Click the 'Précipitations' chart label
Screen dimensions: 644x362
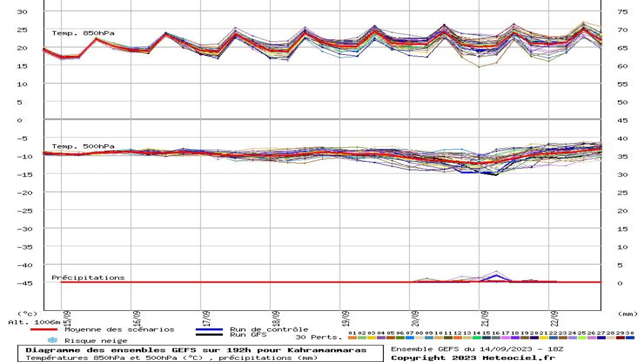88,278
